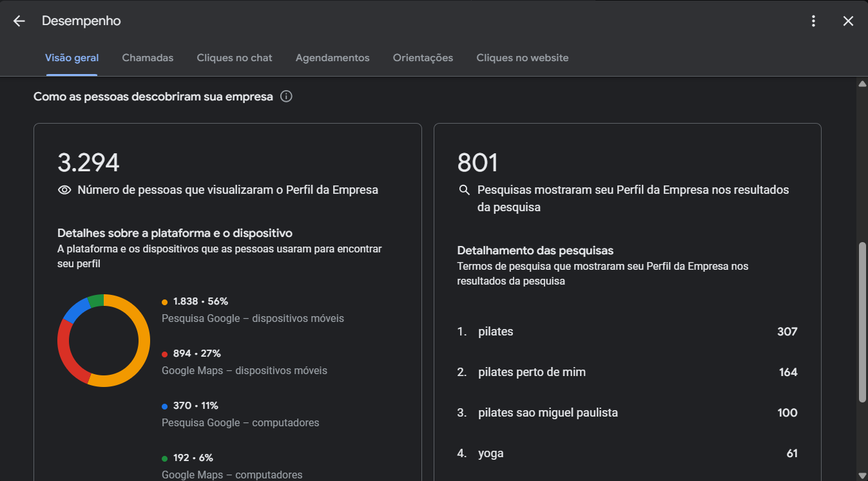The width and height of the screenshot is (868, 481).
Task: Click the red dot for 894 • 27%
Action: tap(165, 354)
